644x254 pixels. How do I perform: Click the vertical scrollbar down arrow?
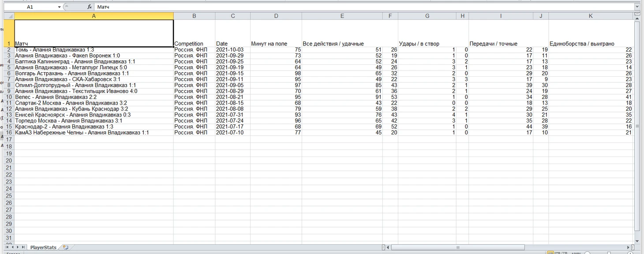pos(637,241)
